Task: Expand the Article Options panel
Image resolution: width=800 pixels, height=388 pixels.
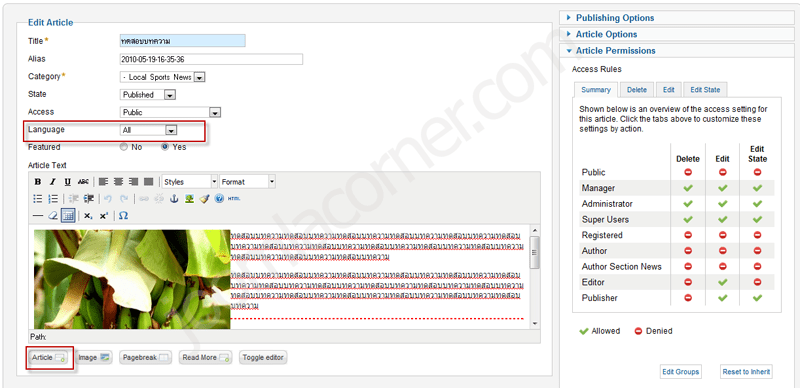Action: [678, 34]
